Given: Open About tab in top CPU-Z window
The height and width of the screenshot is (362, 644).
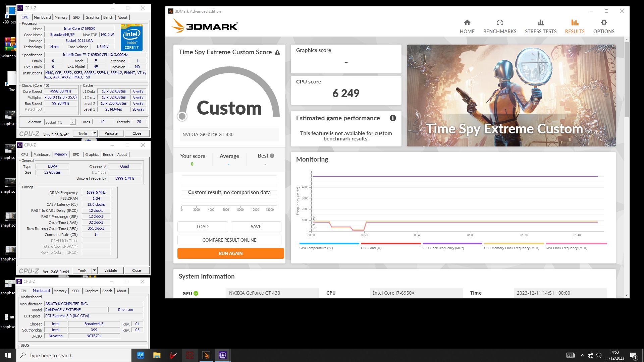Looking at the screenshot, I should click(x=122, y=17).
